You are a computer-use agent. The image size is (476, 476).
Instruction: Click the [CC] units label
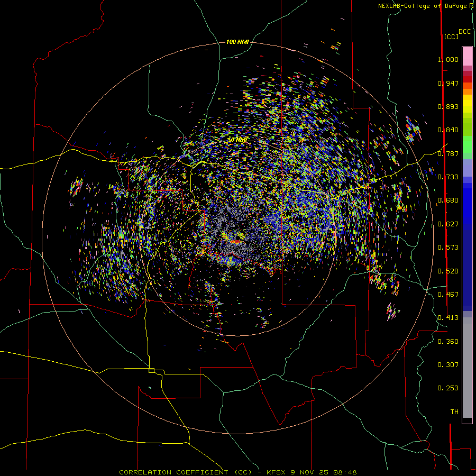pos(451,36)
